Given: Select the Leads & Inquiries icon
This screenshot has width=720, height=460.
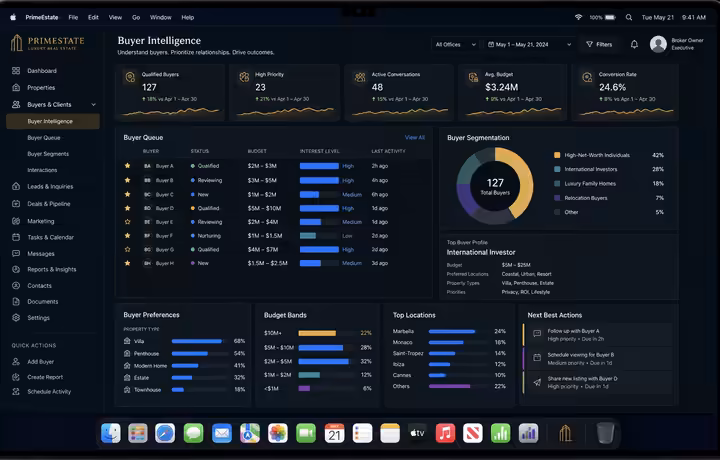Looking at the screenshot, I should tap(16, 186).
